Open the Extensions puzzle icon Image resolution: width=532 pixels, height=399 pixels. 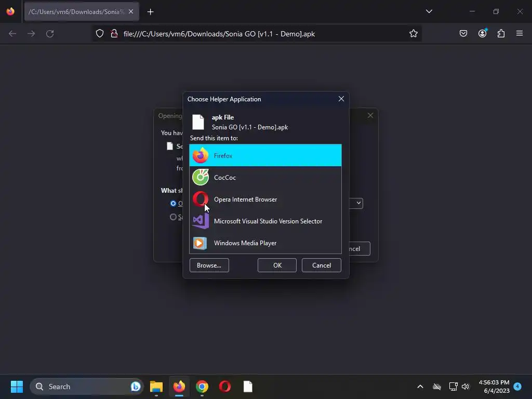click(501, 34)
